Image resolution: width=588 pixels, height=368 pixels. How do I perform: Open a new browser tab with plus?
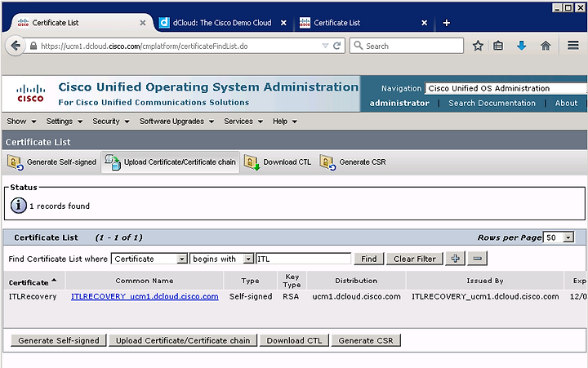pos(446,23)
